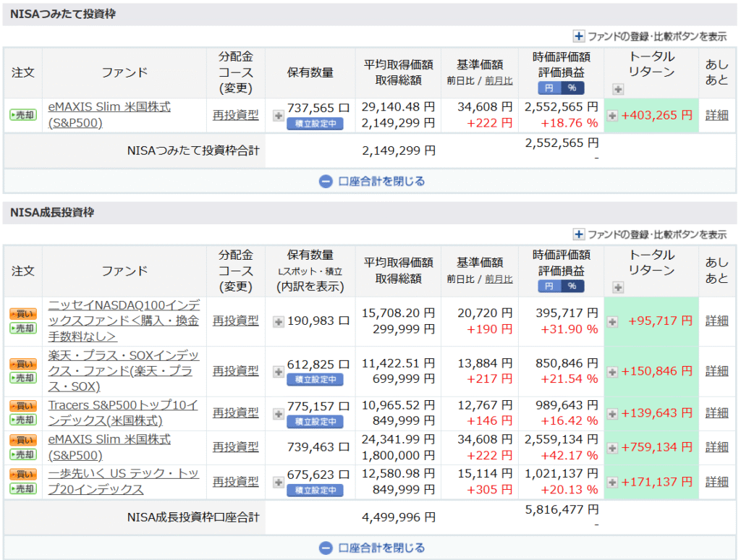Select 5,816,477 円 成長投資枠 total valuation
The width and height of the screenshot is (741, 560).
coord(562,509)
